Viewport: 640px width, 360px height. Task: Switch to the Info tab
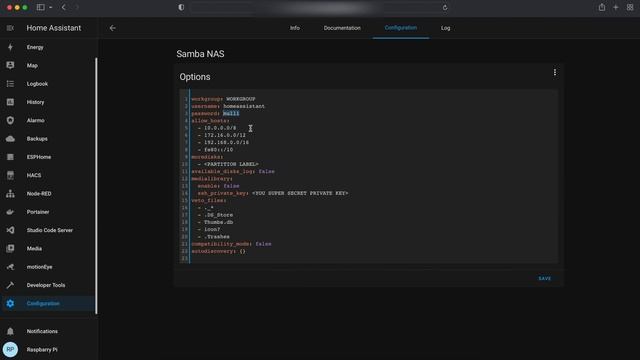click(295, 28)
